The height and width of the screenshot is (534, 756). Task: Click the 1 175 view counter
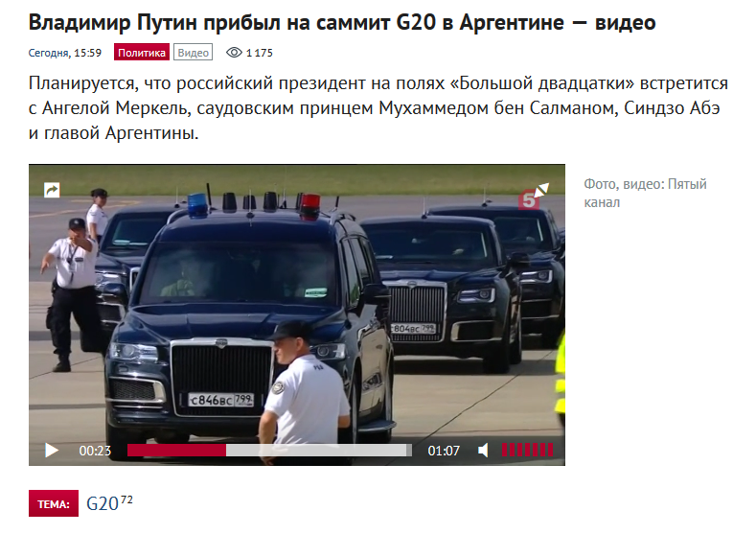[x=260, y=53]
